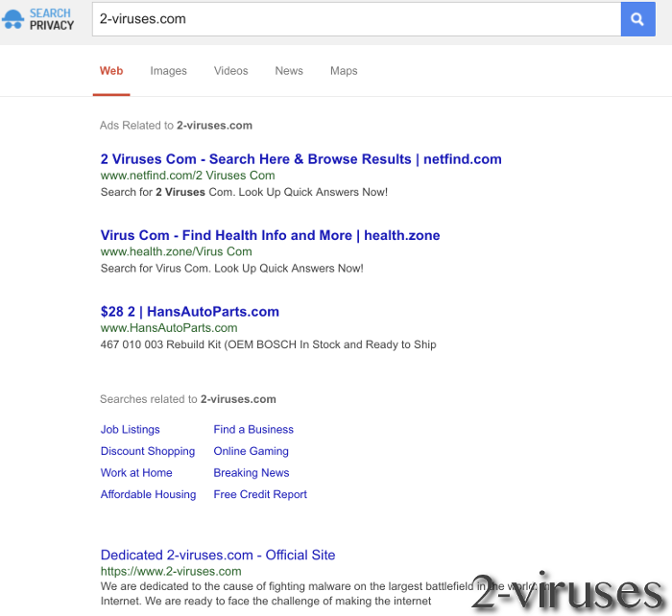Click the www.health.zone/Virus Com URL
The image size is (672, 616).
(x=176, y=252)
